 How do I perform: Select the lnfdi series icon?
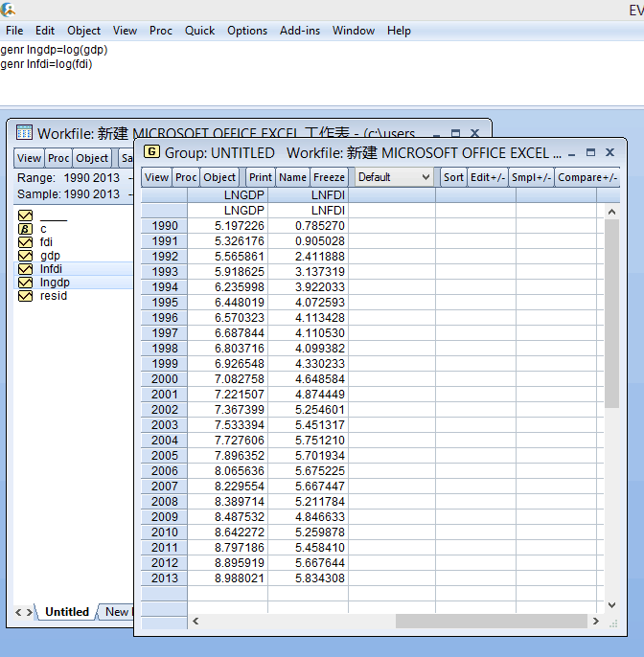tap(26, 269)
